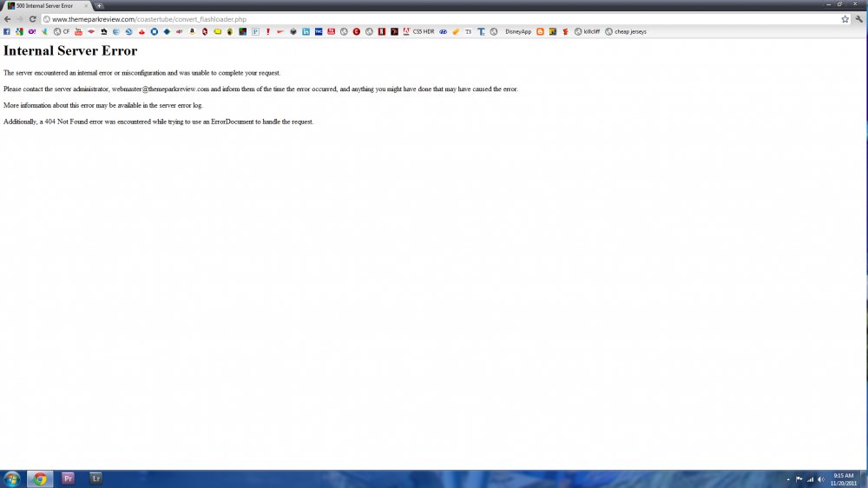Bookmark this page using the star icon
This screenshot has height=488, width=868.
coord(845,19)
